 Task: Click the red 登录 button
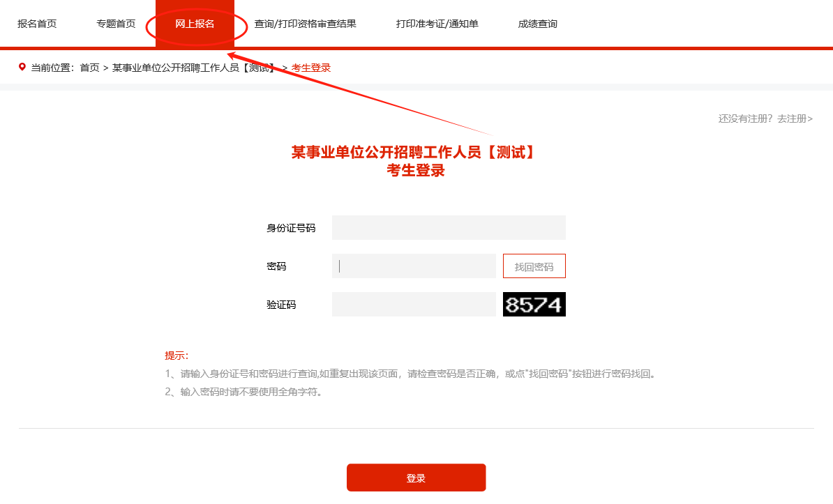tap(416, 478)
